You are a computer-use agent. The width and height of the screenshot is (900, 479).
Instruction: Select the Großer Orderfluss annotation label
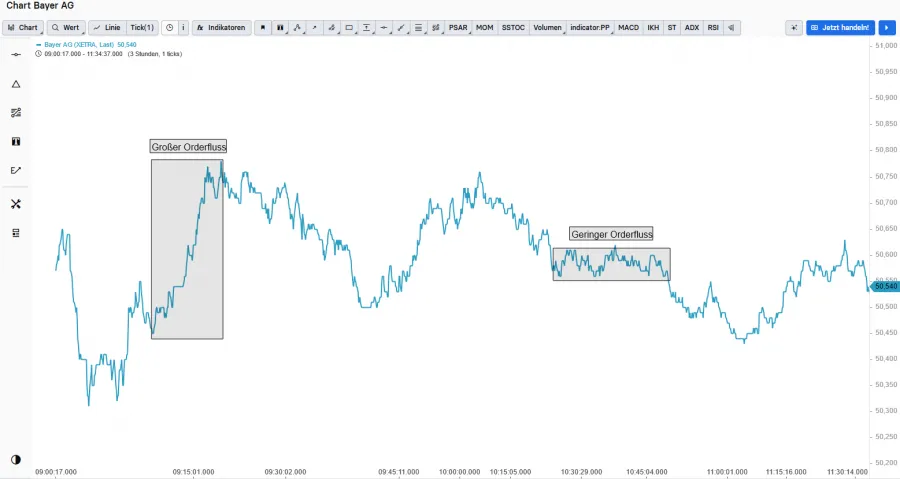pyautogui.click(x=189, y=147)
